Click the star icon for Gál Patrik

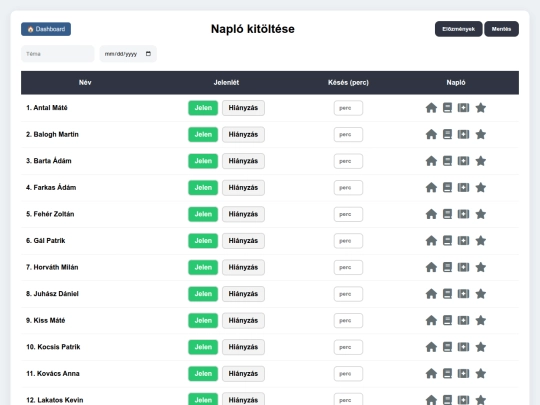coord(481,241)
